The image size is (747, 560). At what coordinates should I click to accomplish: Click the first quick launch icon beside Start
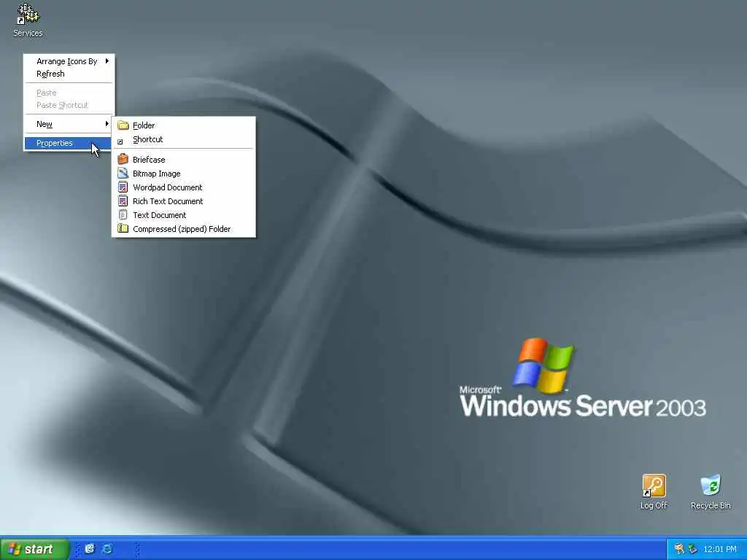tap(90, 548)
